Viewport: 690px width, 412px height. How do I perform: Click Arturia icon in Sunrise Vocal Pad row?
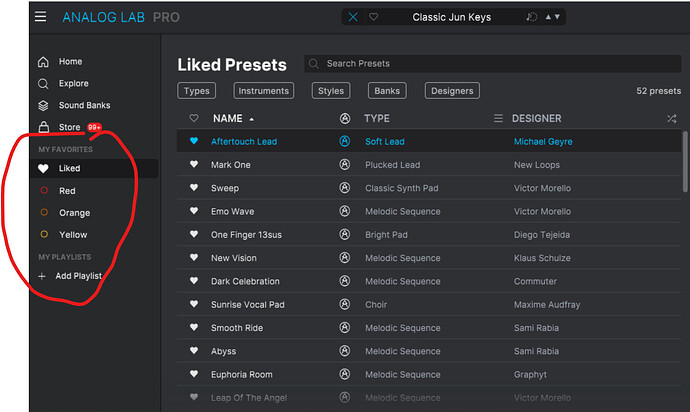click(x=345, y=304)
